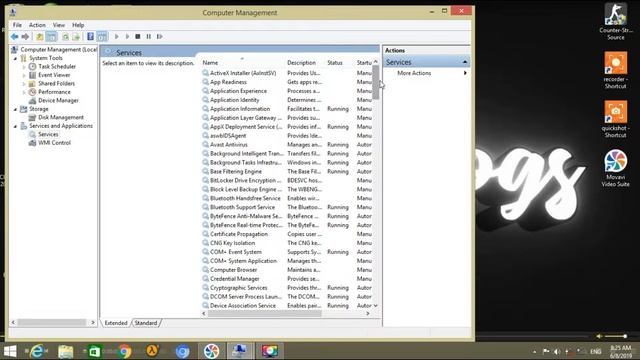Click the console tree horizontal scrollbar
640x360 pixels.
(x=51, y=322)
